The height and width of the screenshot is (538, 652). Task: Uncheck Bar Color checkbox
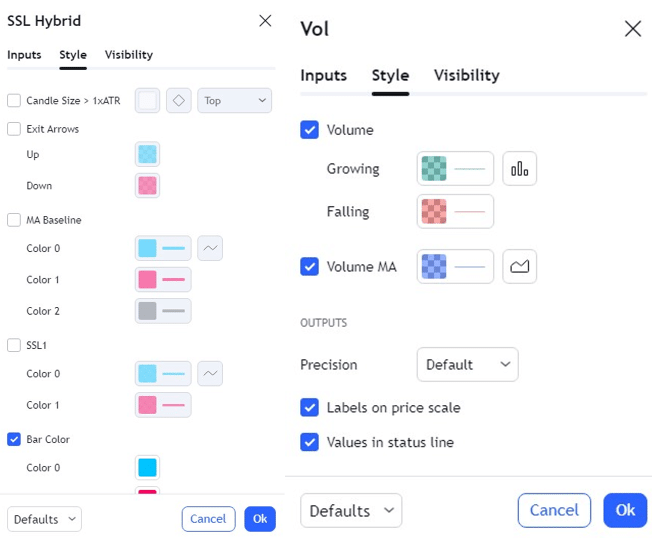click(x=14, y=439)
